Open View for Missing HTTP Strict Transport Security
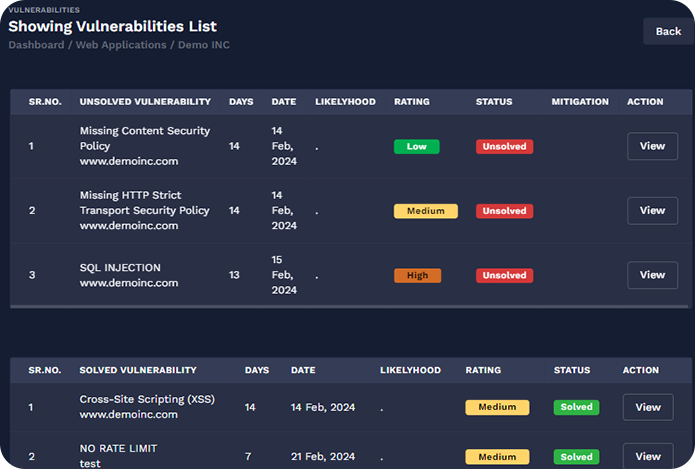695x469 pixels. (x=651, y=211)
